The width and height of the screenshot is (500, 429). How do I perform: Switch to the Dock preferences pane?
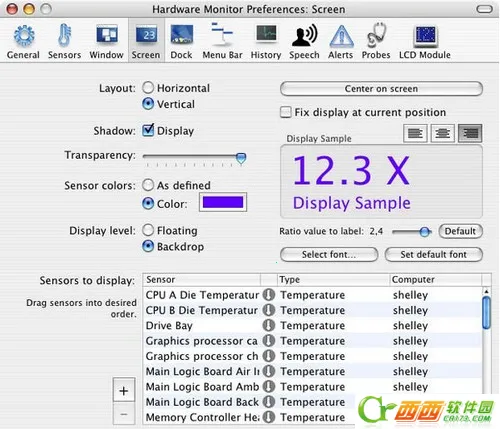[181, 41]
